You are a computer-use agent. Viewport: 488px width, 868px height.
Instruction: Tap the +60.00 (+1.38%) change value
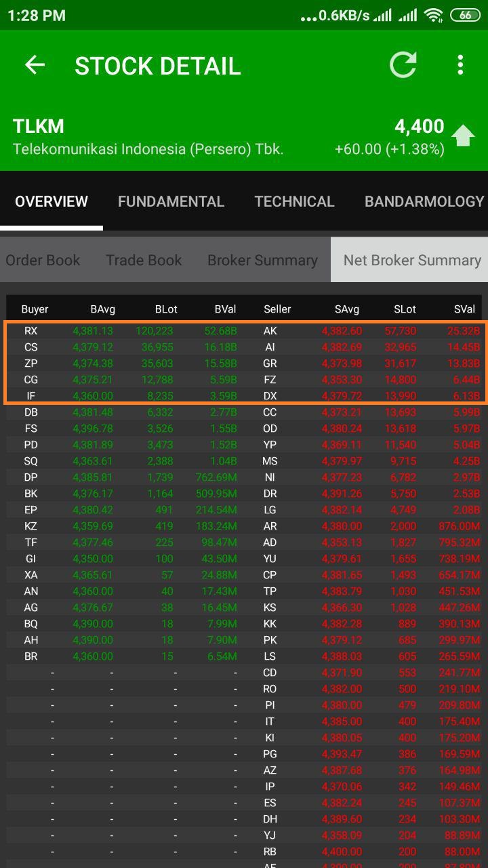pos(390,149)
